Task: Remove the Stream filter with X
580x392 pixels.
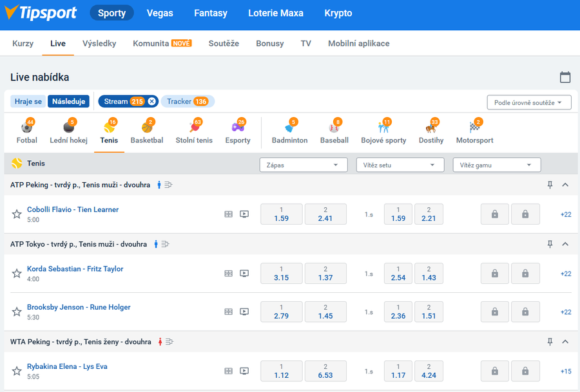Action: coord(151,101)
